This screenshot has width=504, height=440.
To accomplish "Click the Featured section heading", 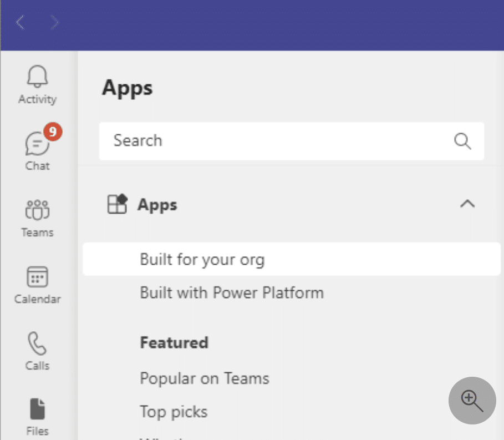I will (x=174, y=342).
